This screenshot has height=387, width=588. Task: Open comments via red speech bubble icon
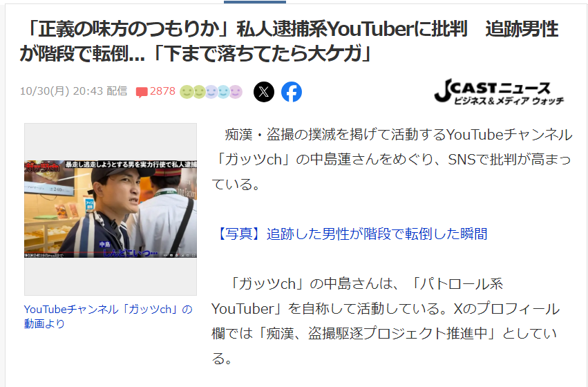click(x=142, y=92)
